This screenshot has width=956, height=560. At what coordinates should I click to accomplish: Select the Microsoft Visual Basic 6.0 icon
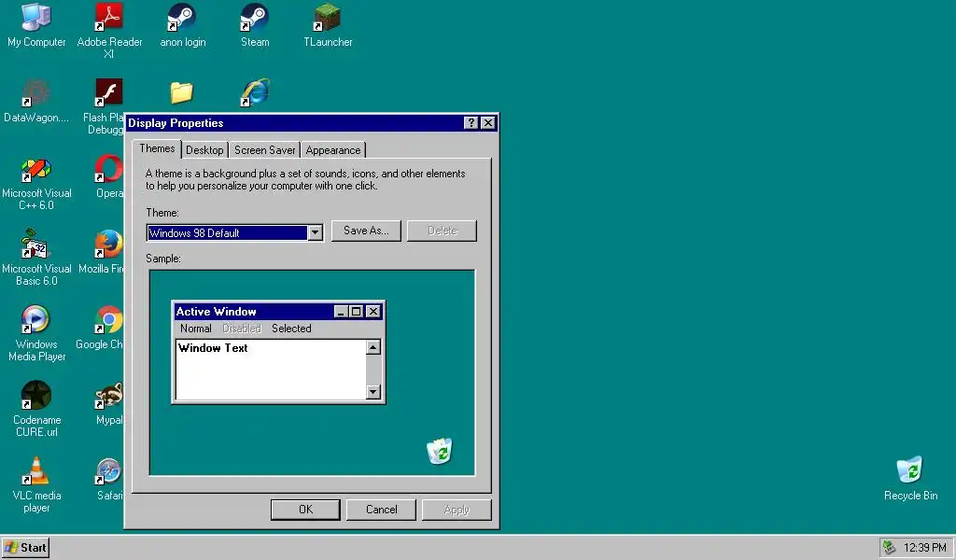[36, 259]
